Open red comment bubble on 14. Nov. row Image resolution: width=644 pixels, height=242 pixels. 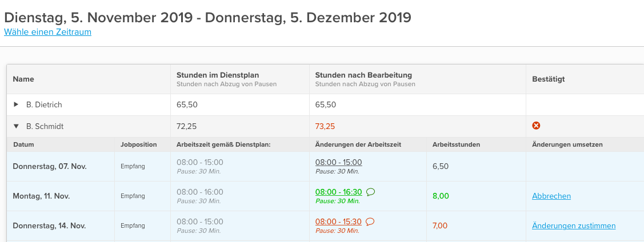(x=370, y=221)
